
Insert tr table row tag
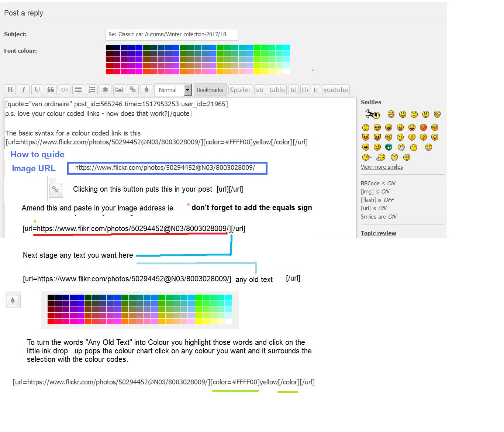[x=316, y=90]
